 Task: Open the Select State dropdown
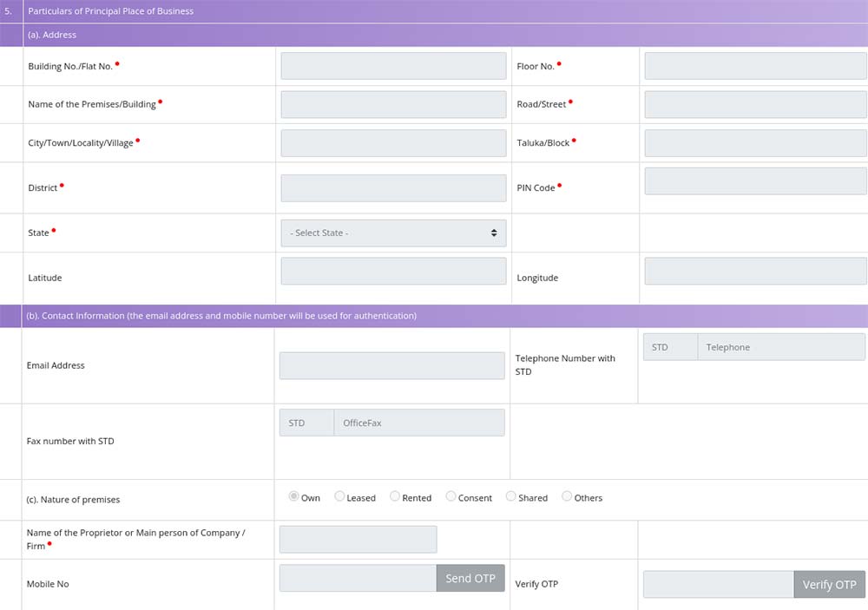pos(393,233)
